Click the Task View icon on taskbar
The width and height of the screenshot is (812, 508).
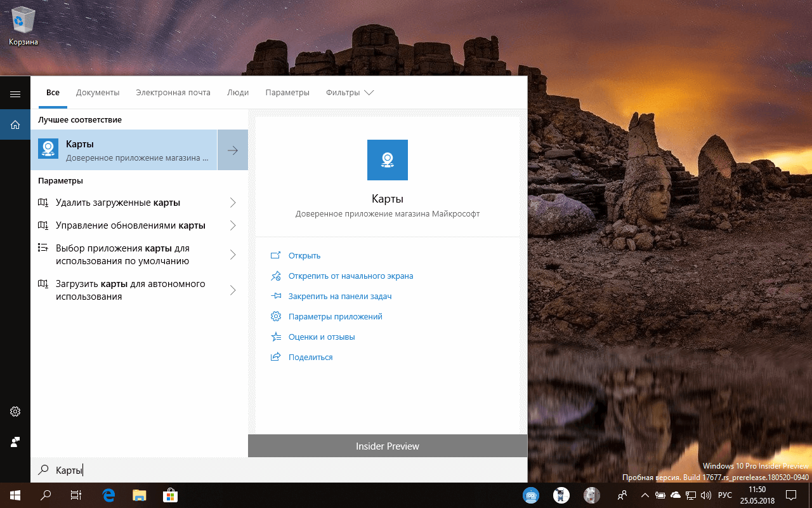(x=76, y=495)
